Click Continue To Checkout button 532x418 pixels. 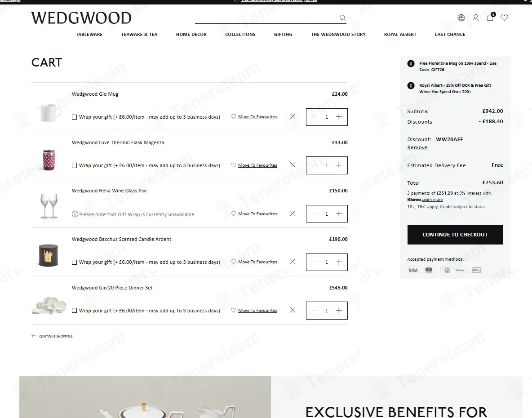click(455, 235)
